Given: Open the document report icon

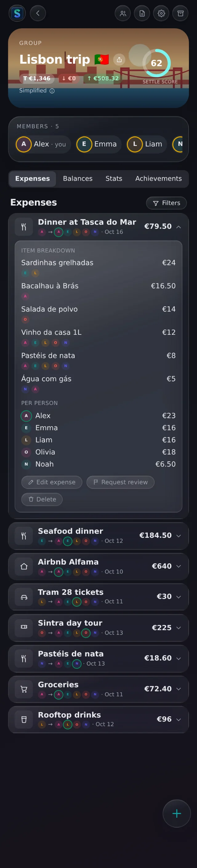Looking at the screenshot, I should [142, 14].
